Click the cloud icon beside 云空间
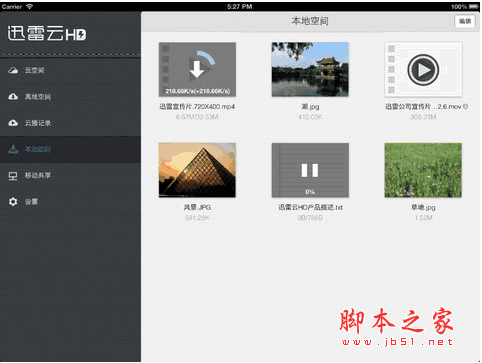The height and width of the screenshot is (363, 482). pos(13,70)
